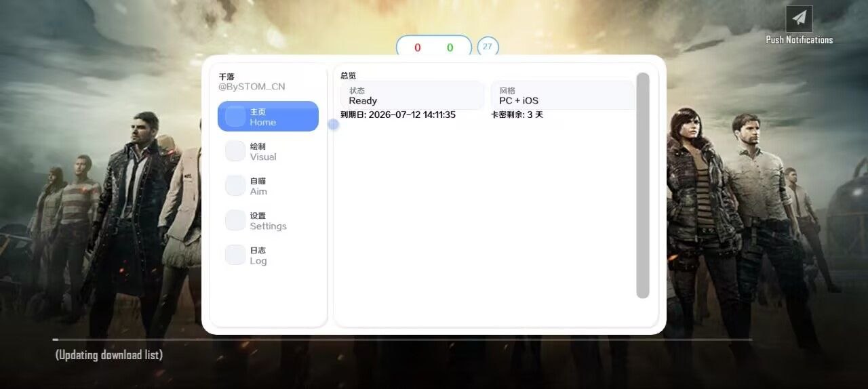Viewport: 868px width, 389px height.
Task: Click the Push Notifications paper plane icon
Action: pos(799,18)
